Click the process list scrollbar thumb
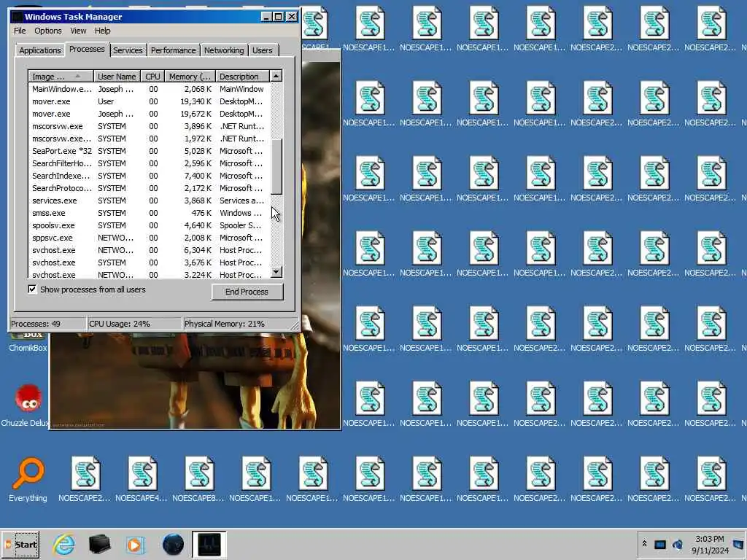This screenshot has height=560, width=747. pos(276,166)
